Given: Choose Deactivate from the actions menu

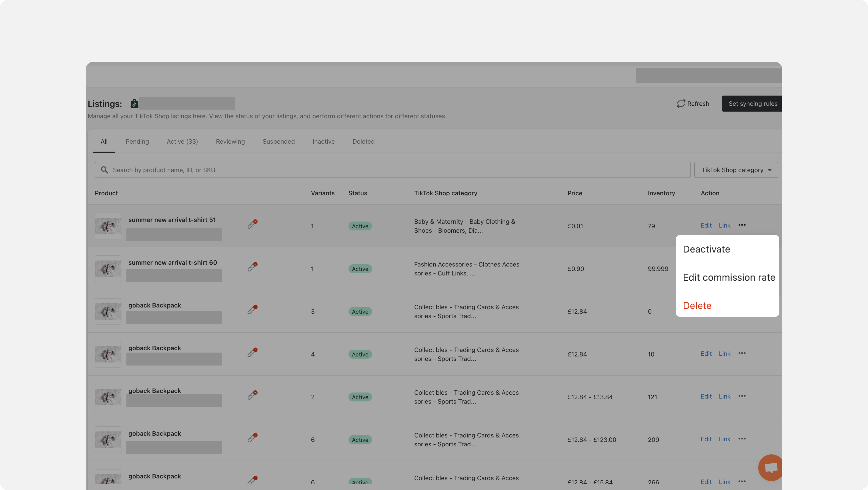Looking at the screenshot, I should pyautogui.click(x=706, y=249).
